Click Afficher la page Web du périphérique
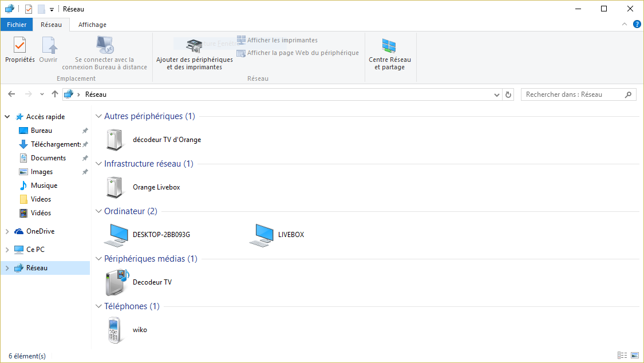 coord(298,53)
